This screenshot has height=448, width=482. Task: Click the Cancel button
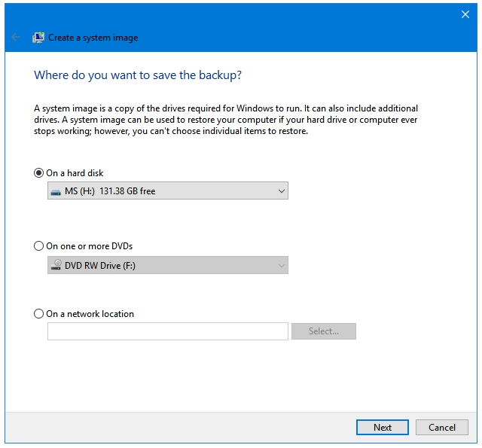coord(442,427)
